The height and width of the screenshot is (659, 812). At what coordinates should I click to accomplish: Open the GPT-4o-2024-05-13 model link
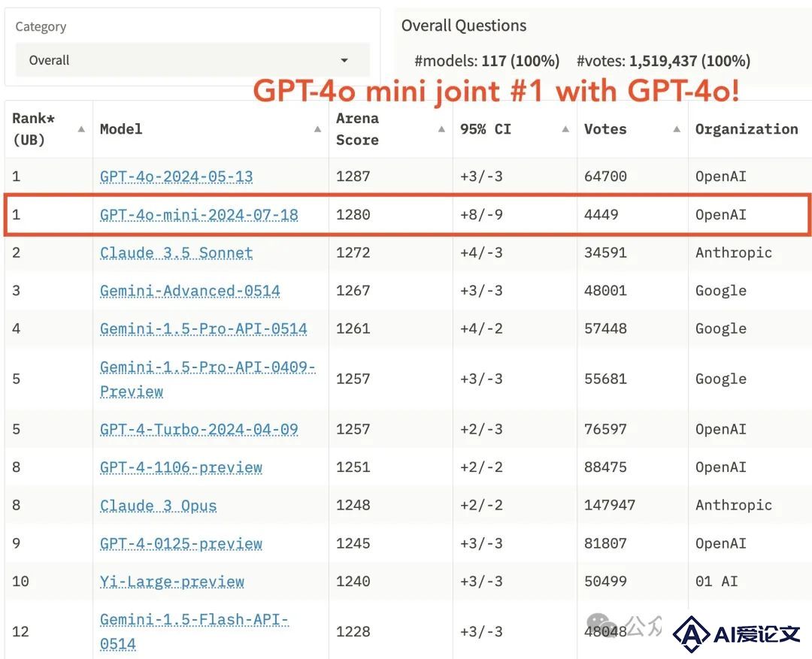(x=176, y=177)
